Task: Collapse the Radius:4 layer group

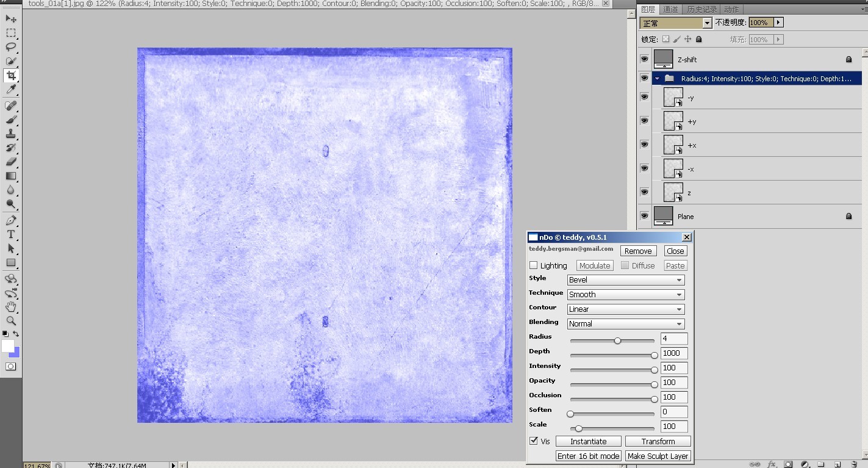Action: 657,78
